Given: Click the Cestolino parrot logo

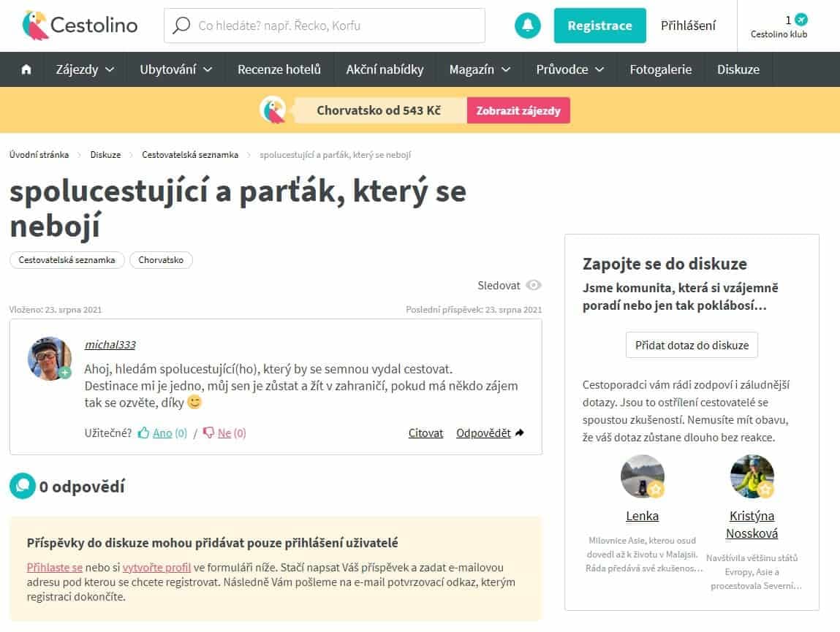Looking at the screenshot, I should [x=79, y=25].
